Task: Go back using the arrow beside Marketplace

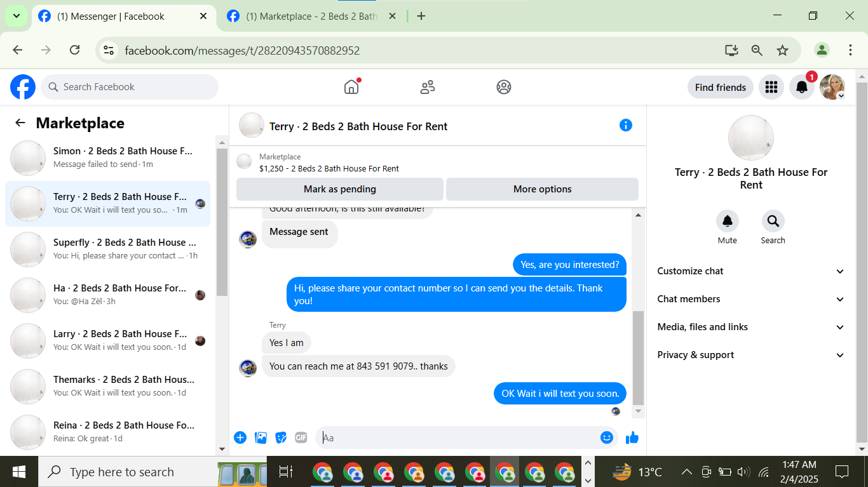Action: (x=20, y=123)
